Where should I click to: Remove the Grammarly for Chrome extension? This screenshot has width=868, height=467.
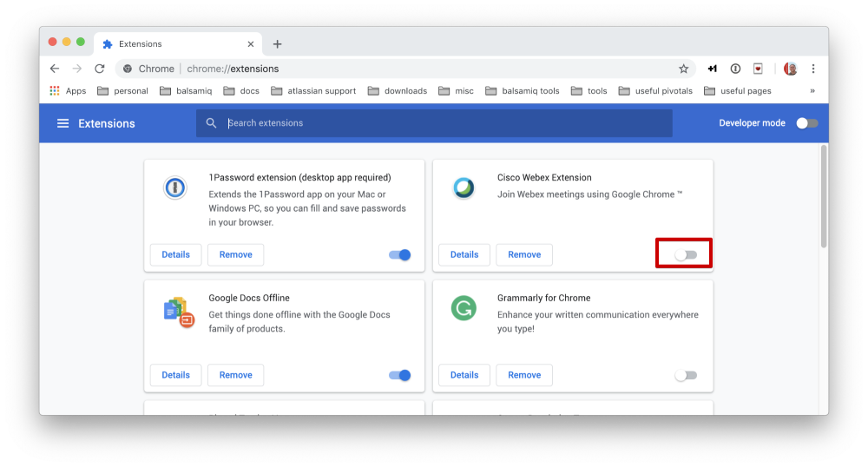[x=523, y=375]
